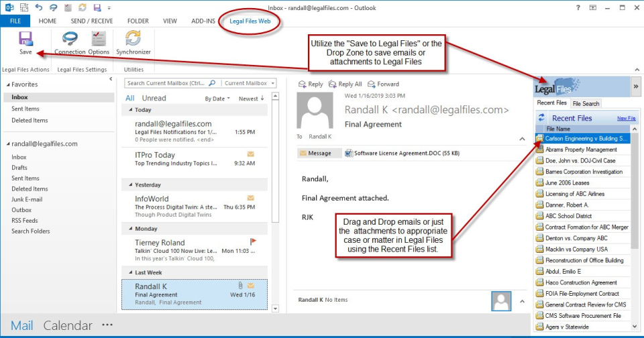Click the Save to Legal Files icon
The image size is (644, 338).
pos(25,43)
